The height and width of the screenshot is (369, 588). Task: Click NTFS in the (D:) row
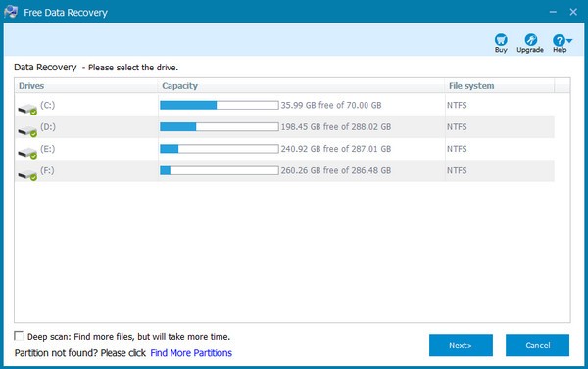pyautogui.click(x=457, y=127)
